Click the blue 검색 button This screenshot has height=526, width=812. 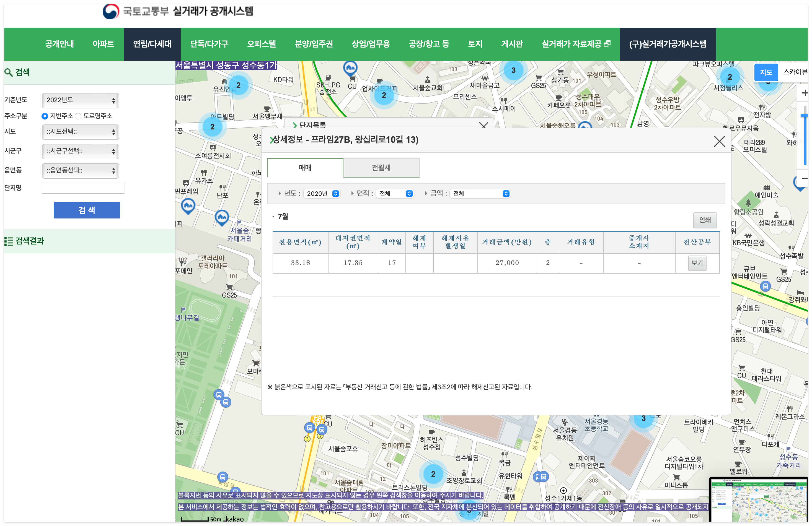(87, 210)
